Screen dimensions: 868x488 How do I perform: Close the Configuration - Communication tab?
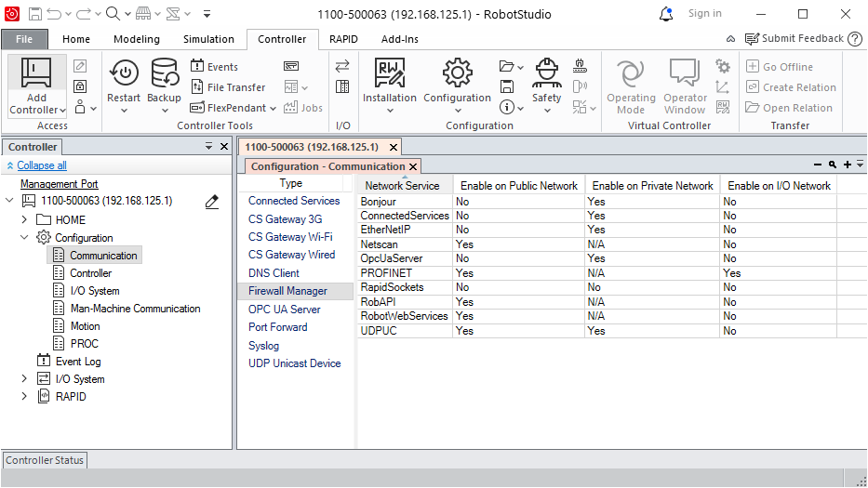coord(413,167)
